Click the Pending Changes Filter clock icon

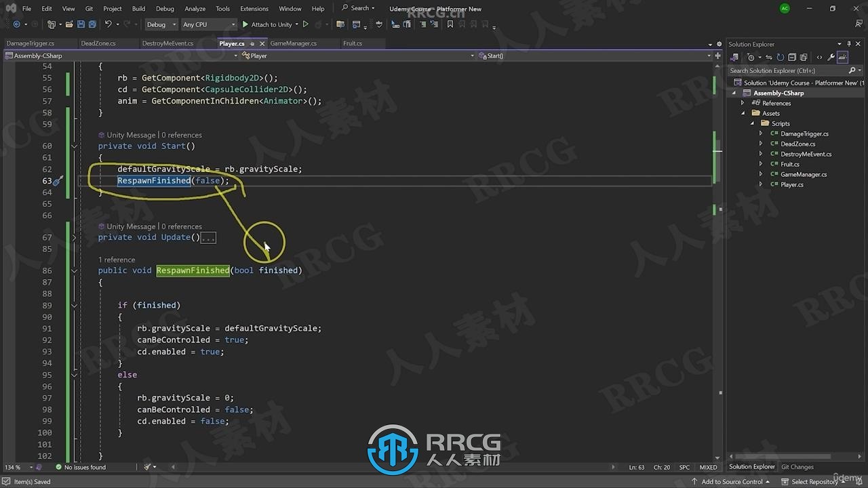coord(752,58)
